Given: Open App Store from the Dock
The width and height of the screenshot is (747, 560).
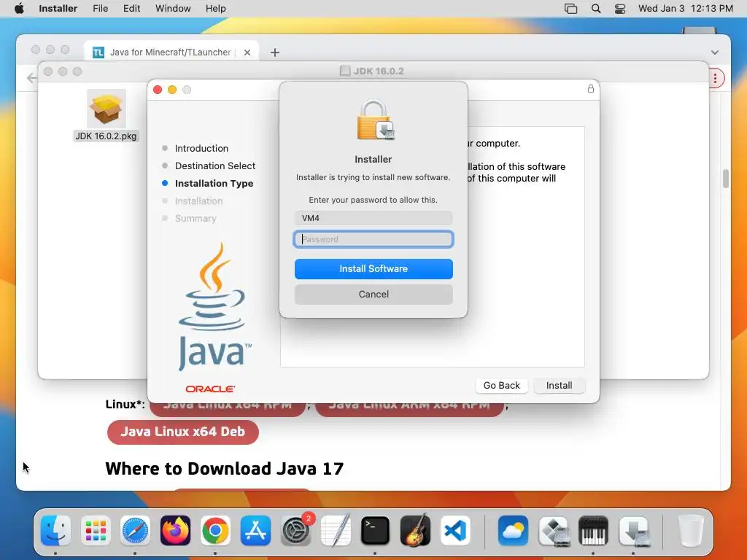Looking at the screenshot, I should click(255, 530).
